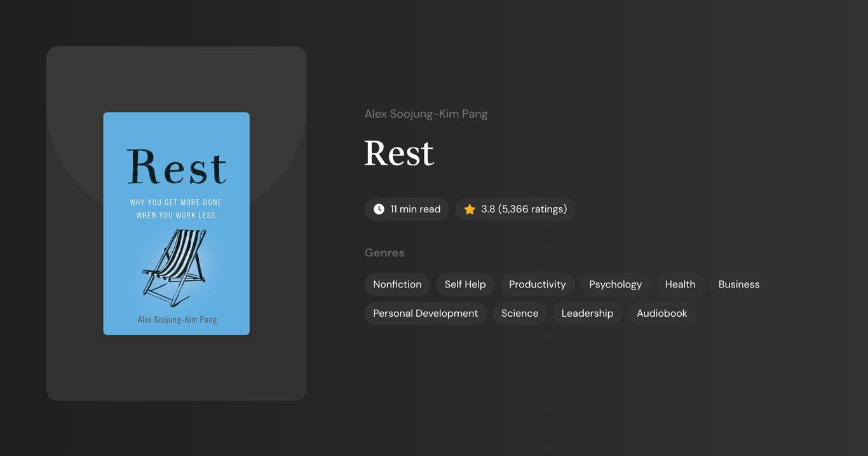This screenshot has height=456, width=868.
Task: Open the Psychology genre tag
Action: pyautogui.click(x=615, y=284)
